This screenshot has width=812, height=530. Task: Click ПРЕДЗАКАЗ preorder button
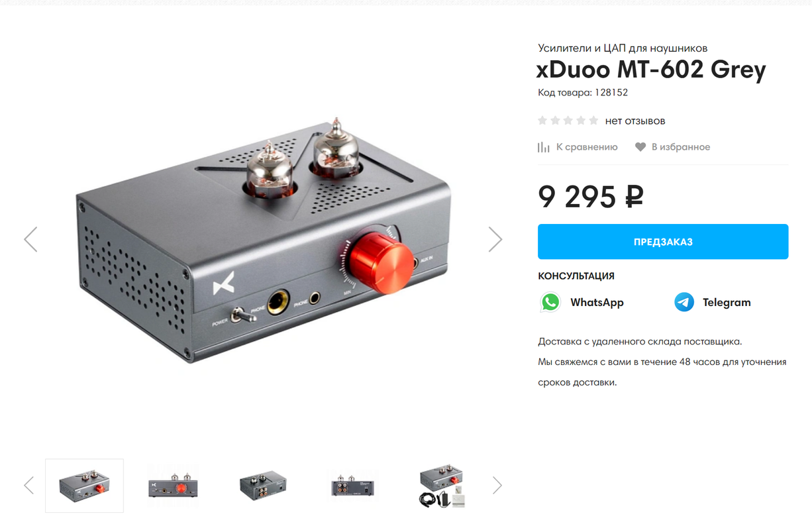(663, 242)
